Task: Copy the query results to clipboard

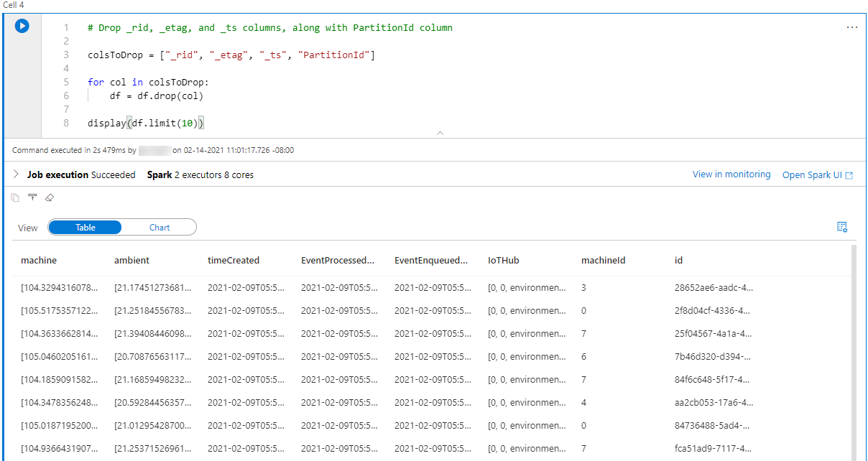Action: click(15, 197)
